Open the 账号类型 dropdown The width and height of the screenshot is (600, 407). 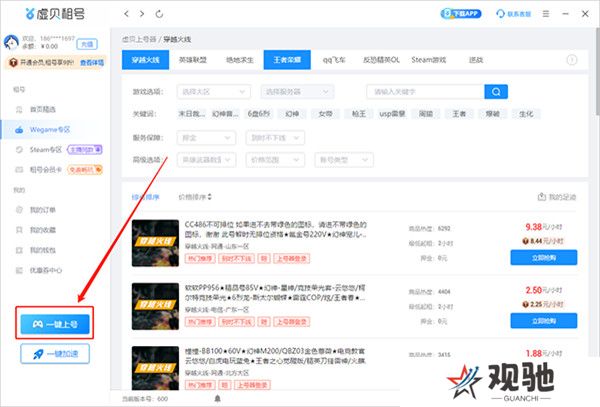pyautogui.click(x=344, y=160)
